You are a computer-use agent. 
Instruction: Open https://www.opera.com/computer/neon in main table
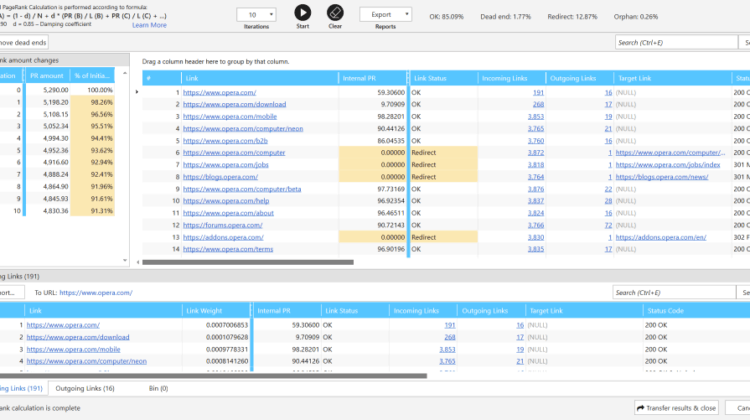243,128
